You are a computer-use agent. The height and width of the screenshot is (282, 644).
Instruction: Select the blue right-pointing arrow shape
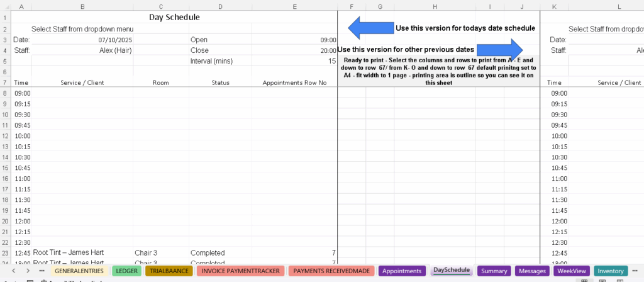[x=500, y=50]
